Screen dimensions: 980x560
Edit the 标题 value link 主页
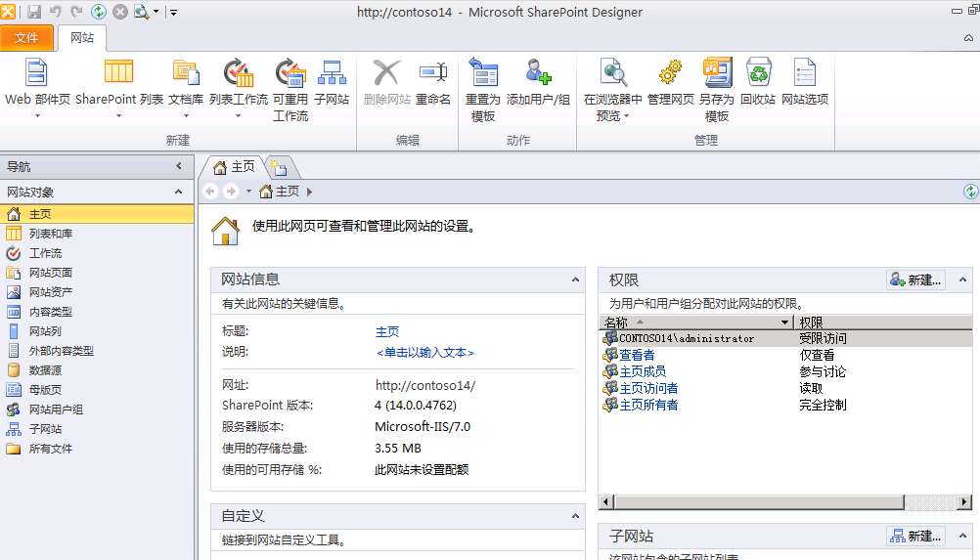(x=387, y=332)
